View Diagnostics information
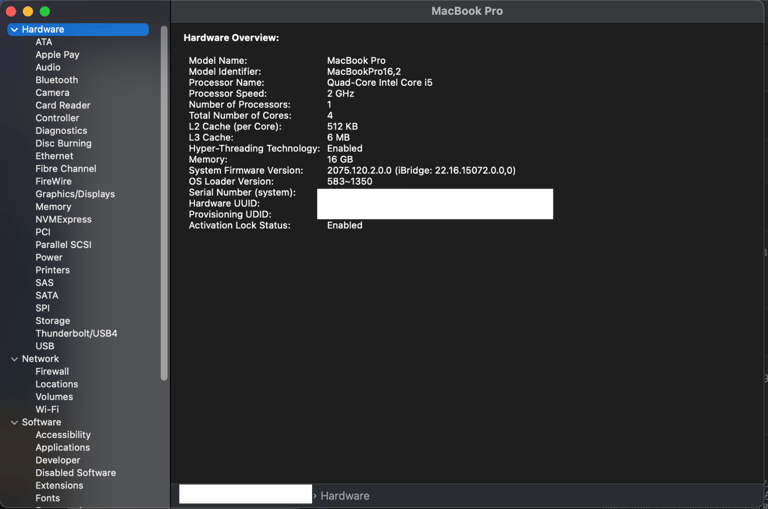Viewport: 768px width, 509px height. 61,131
